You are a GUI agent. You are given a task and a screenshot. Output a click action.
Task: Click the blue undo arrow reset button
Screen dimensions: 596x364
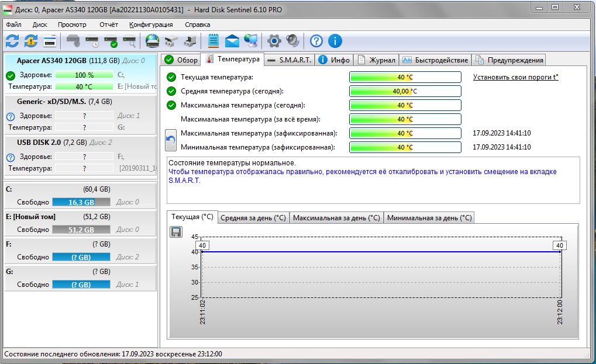coord(171,140)
